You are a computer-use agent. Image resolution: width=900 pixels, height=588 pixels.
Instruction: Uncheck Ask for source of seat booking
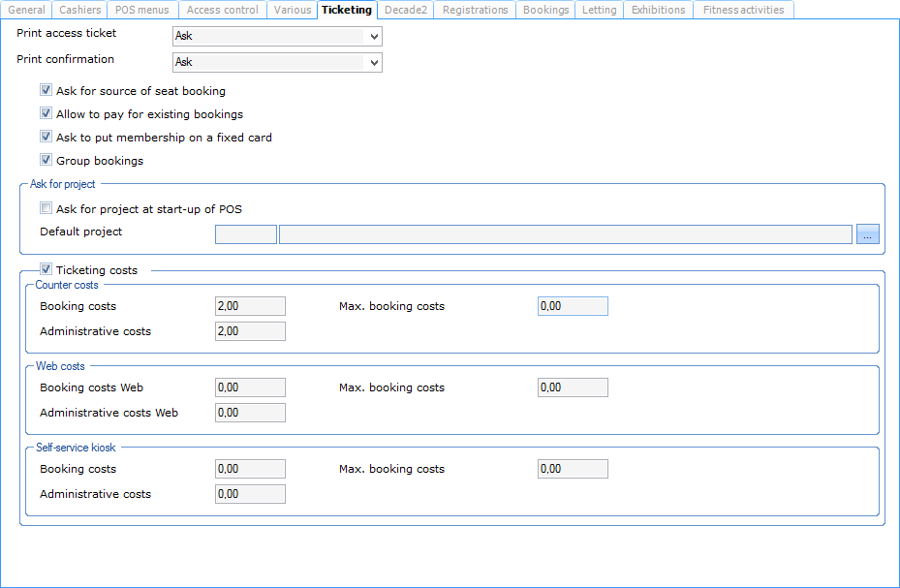tap(46, 90)
